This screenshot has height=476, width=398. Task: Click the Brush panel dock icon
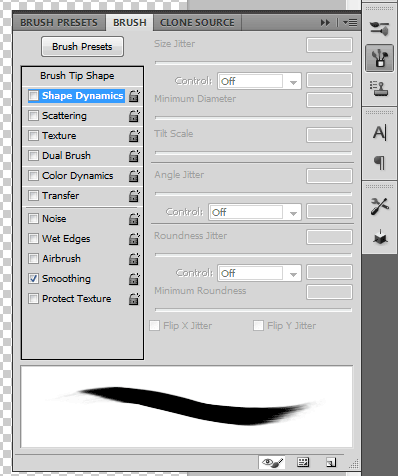tap(380, 58)
